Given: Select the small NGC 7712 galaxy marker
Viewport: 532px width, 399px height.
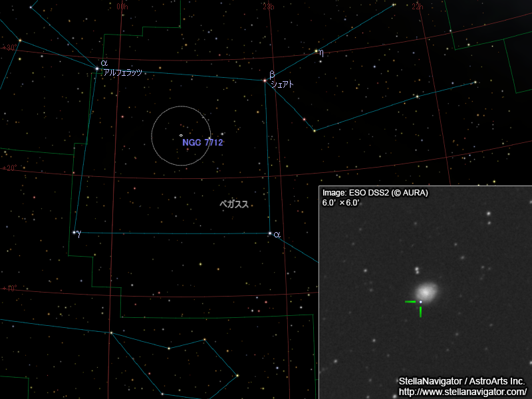Looking at the screenshot, I should [x=181, y=135].
